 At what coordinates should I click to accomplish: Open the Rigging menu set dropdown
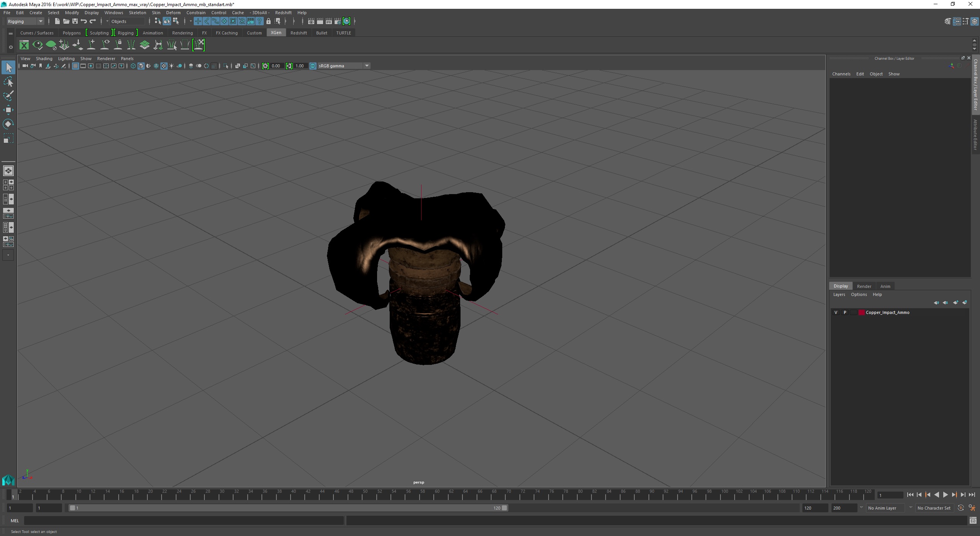click(x=25, y=21)
